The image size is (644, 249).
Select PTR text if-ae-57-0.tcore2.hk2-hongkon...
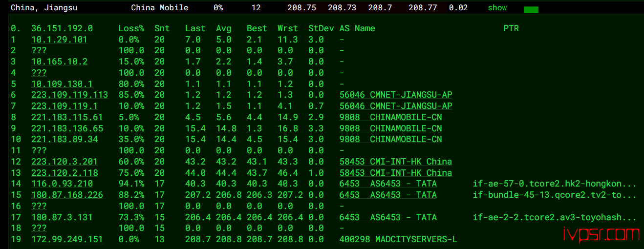click(555, 184)
